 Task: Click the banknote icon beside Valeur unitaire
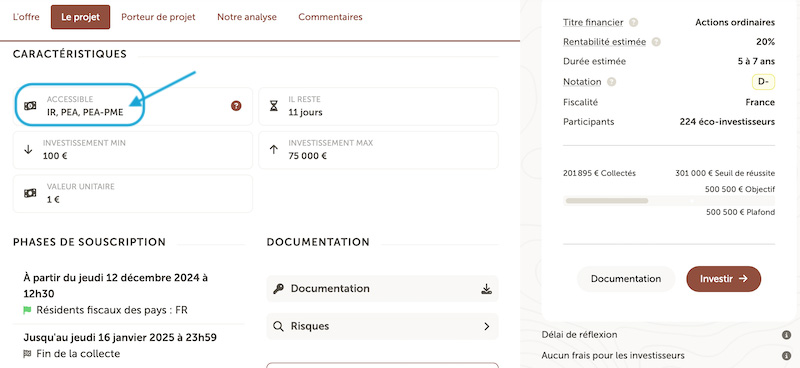click(30, 193)
